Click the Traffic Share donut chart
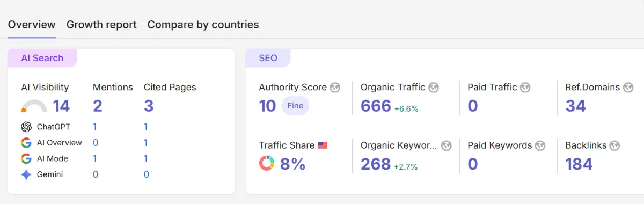This screenshot has height=204, width=644. pos(267,163)
